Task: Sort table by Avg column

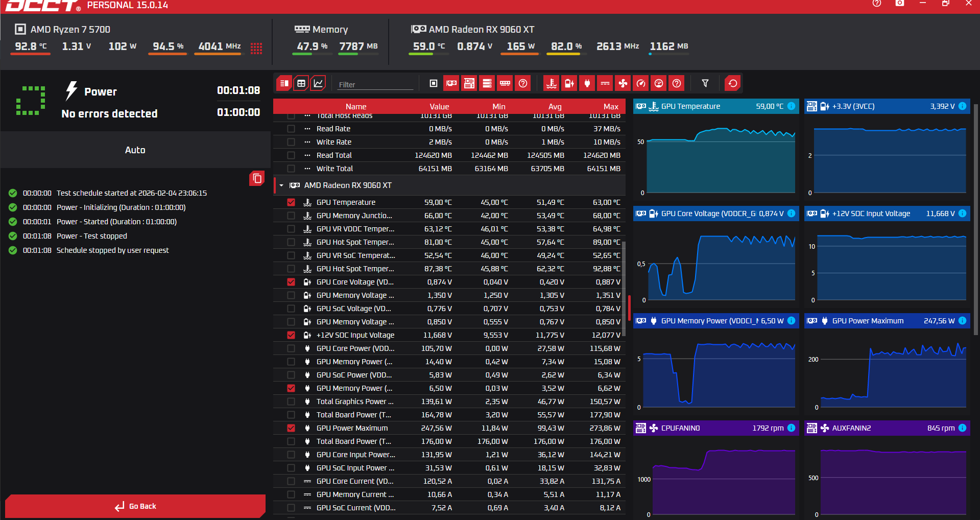Action: coord(555,106)
